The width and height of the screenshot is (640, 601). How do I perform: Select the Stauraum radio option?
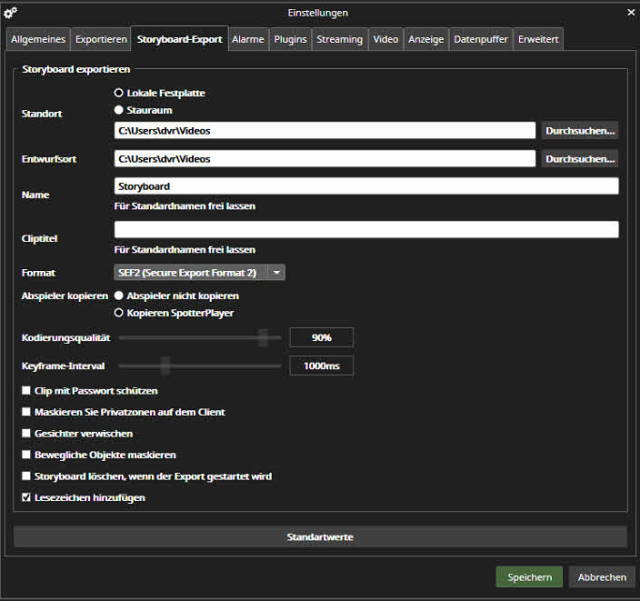tap(119, 110)
